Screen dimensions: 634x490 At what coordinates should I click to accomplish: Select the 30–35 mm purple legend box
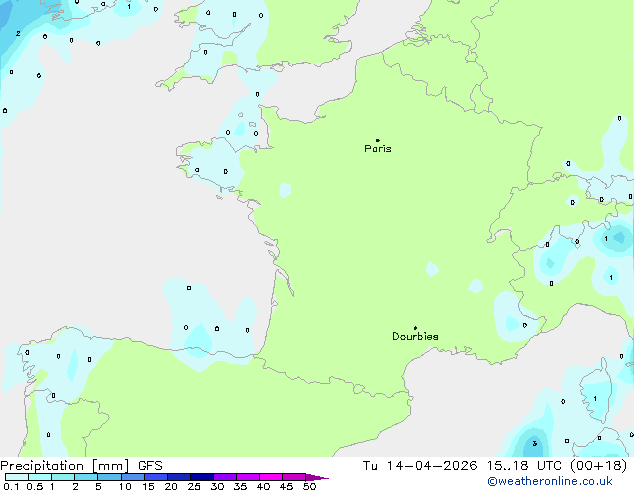coord(225,477)
